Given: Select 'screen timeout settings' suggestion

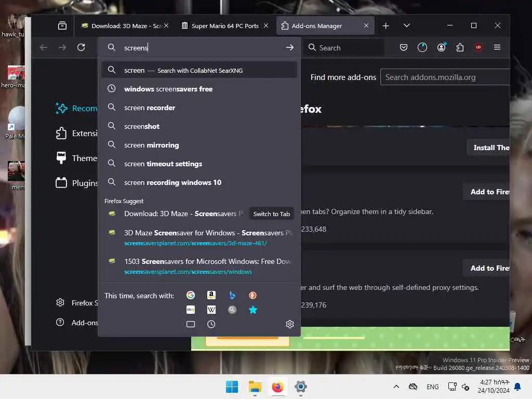Looking at the screenshot, I should pos(199,164).
